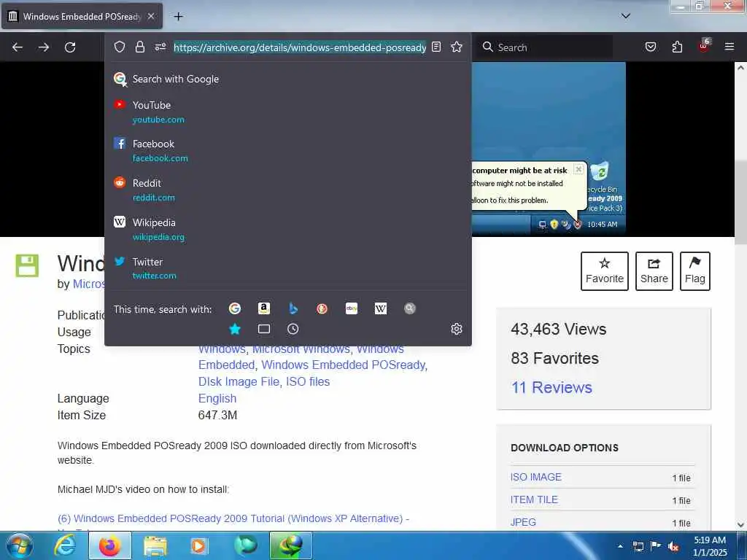This screenshot has height=560, width=747.
Task: Open the Extensions puzzle icon
Action: (x=677, y=47)
